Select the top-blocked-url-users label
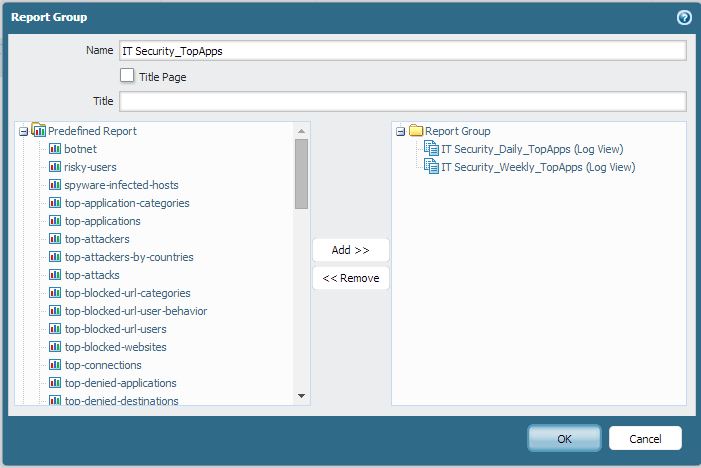 coord(115,329)
